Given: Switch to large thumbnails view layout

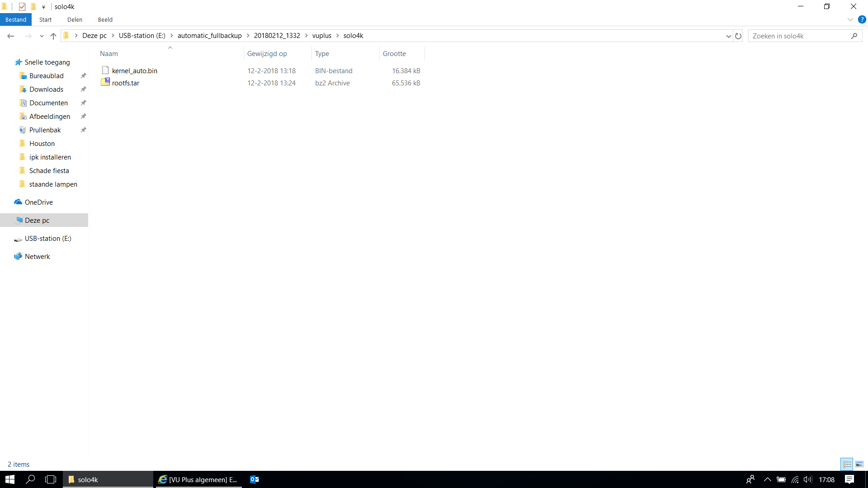Looking at the screenshot, I should pos(859,464).
